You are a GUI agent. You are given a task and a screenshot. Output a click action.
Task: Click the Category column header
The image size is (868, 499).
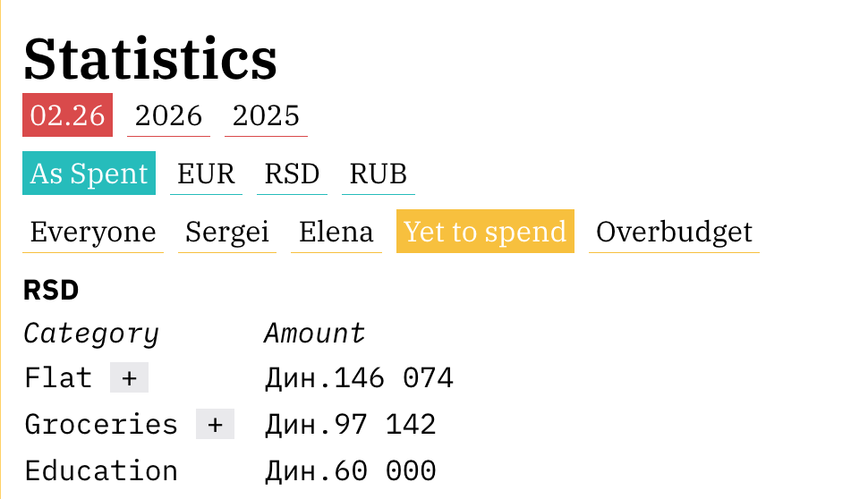tap(91, 334)
